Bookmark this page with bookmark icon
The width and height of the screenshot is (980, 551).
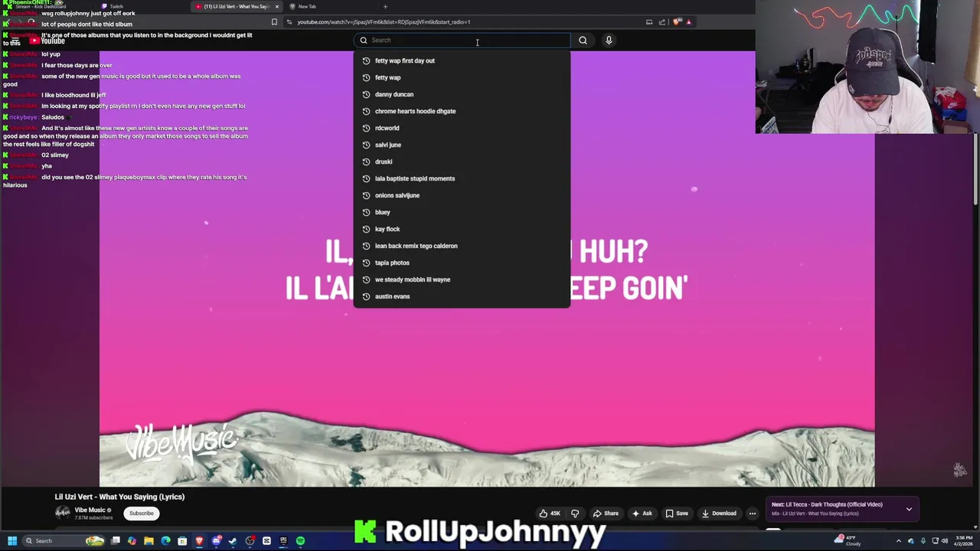[274, 22]
